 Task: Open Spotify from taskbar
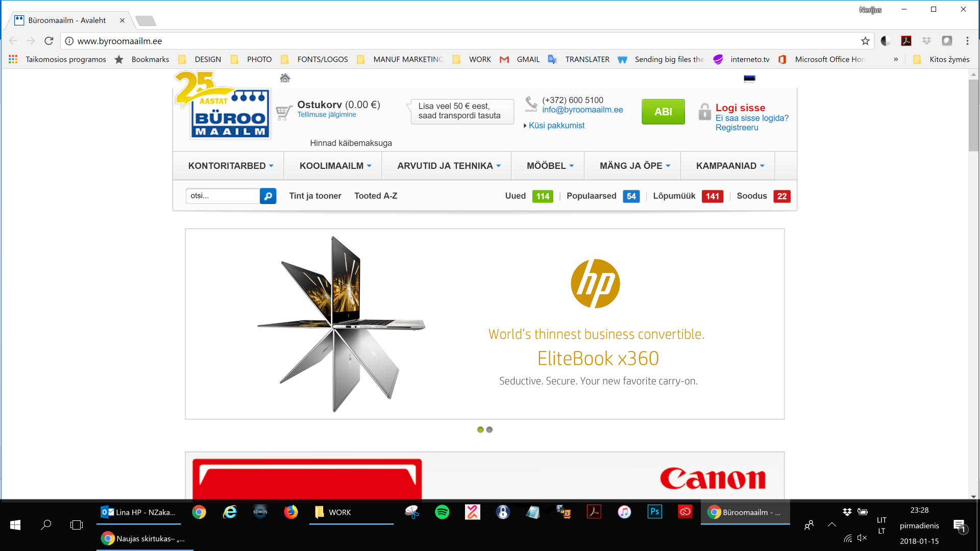(x=442, y=512)
